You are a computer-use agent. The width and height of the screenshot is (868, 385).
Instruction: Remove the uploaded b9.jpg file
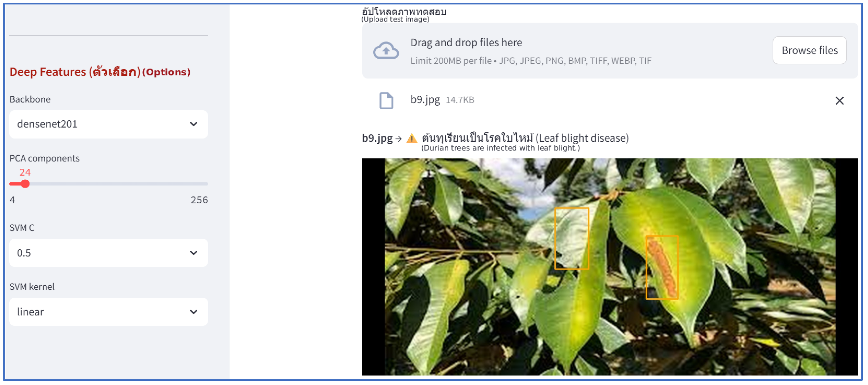pyautogui.click(x=839, y=100)
